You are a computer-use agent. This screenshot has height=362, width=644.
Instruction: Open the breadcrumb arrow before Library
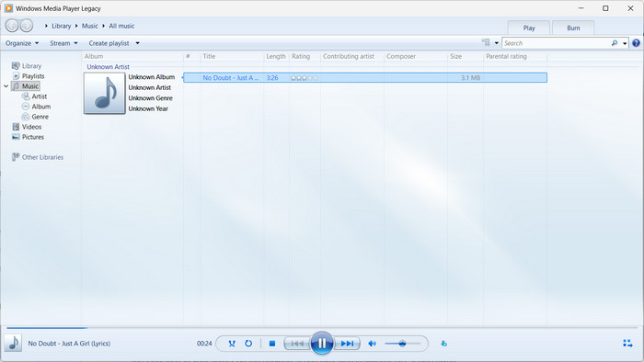46,26
